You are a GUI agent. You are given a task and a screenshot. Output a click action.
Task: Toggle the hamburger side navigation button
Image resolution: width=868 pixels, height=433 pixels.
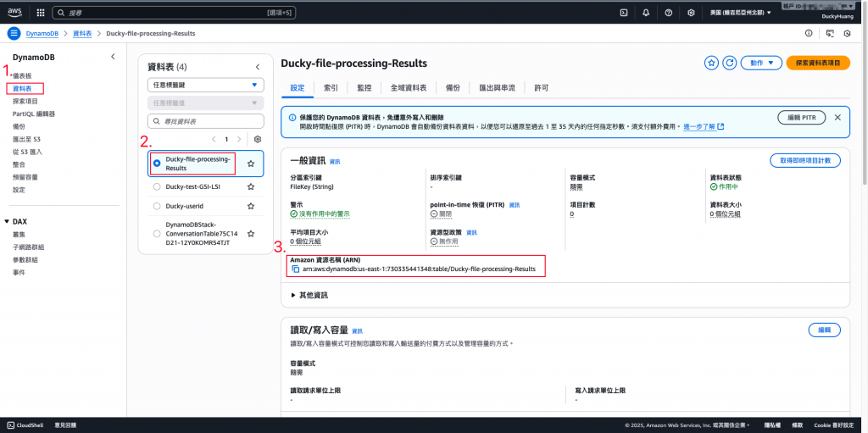(14, 33)
